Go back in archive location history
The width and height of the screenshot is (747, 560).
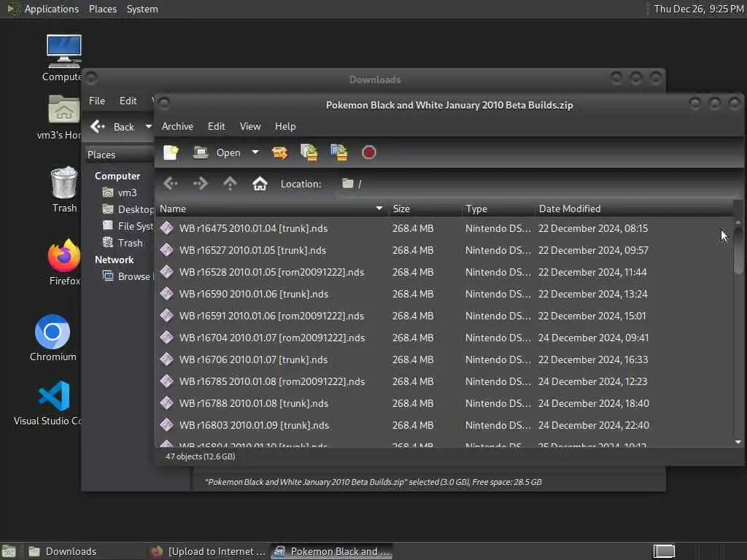click(x=171, y=183)
